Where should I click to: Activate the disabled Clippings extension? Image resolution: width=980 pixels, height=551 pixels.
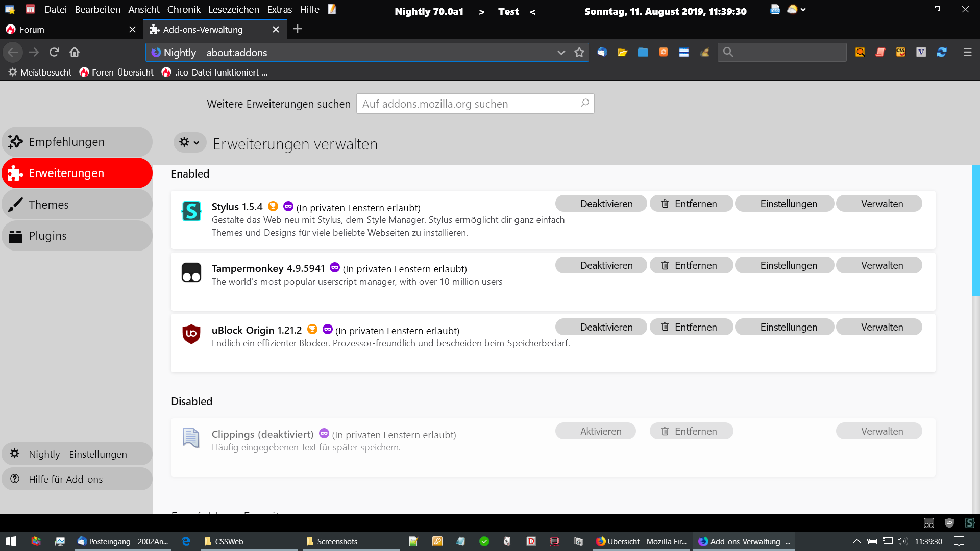(x=595, y=431)
